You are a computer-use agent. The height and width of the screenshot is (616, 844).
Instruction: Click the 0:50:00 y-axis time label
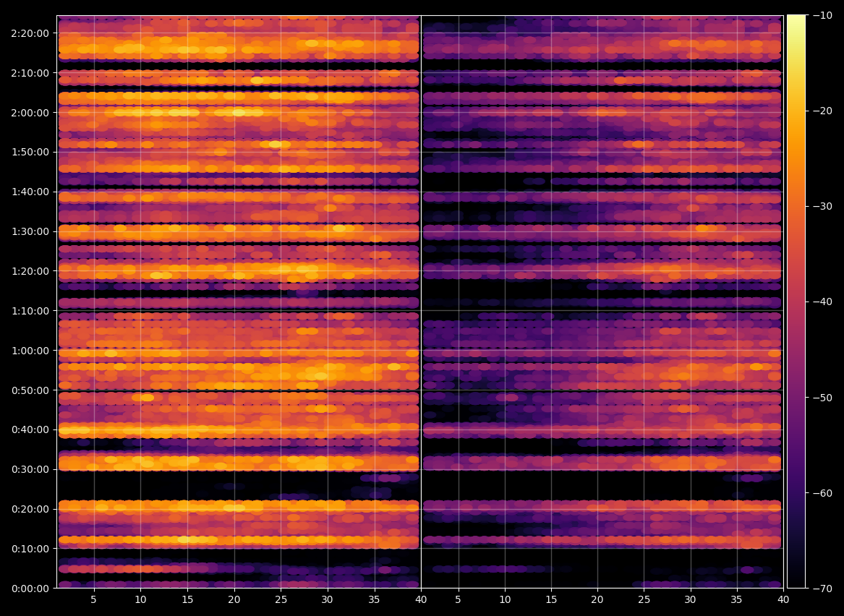coord(30,390)
